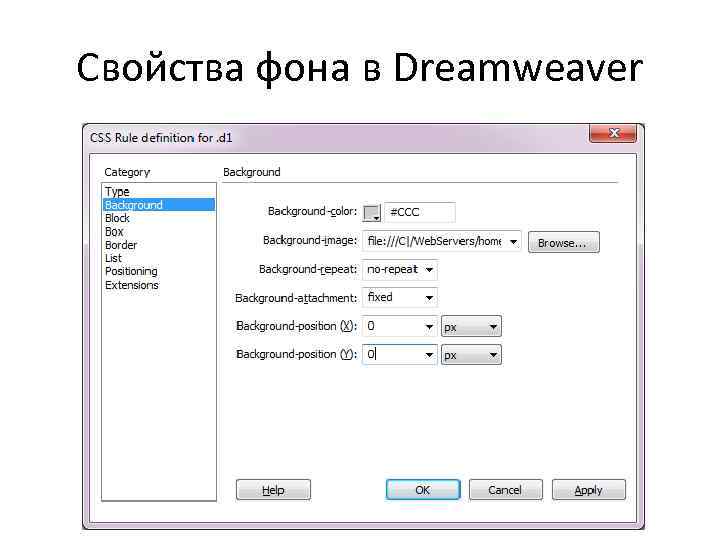Confirm with the OK button
Viewport: 720px width, 540px height.
coord(423,490)
